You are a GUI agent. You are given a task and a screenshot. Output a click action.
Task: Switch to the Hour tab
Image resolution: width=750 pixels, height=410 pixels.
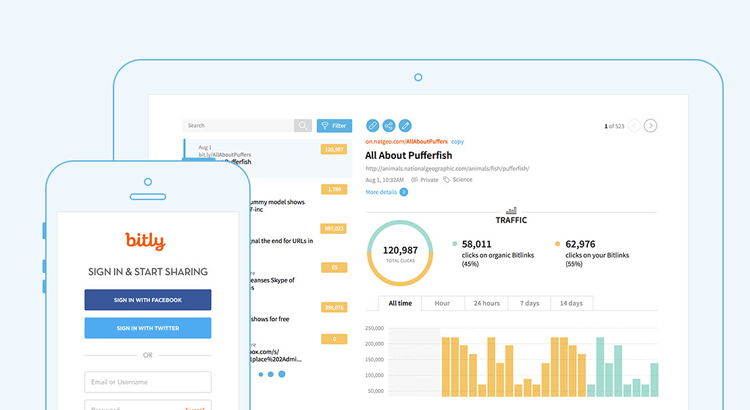[442, 303]
